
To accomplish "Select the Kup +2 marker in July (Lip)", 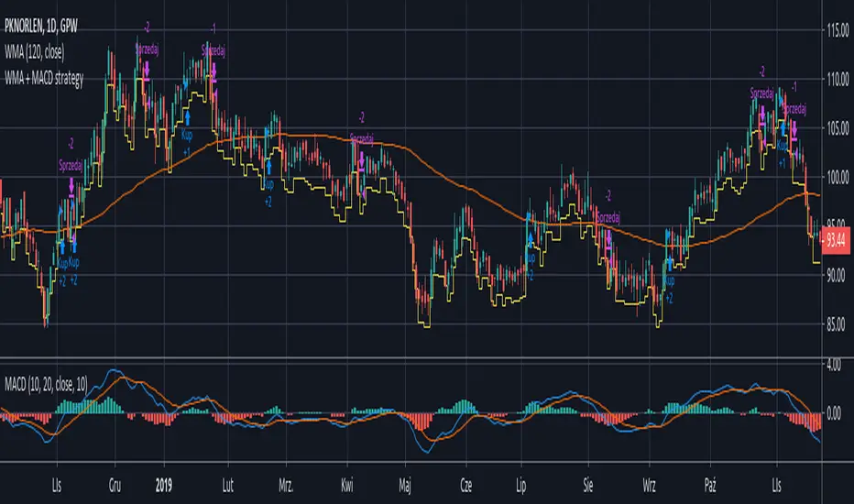I will (x=531, y=257).
